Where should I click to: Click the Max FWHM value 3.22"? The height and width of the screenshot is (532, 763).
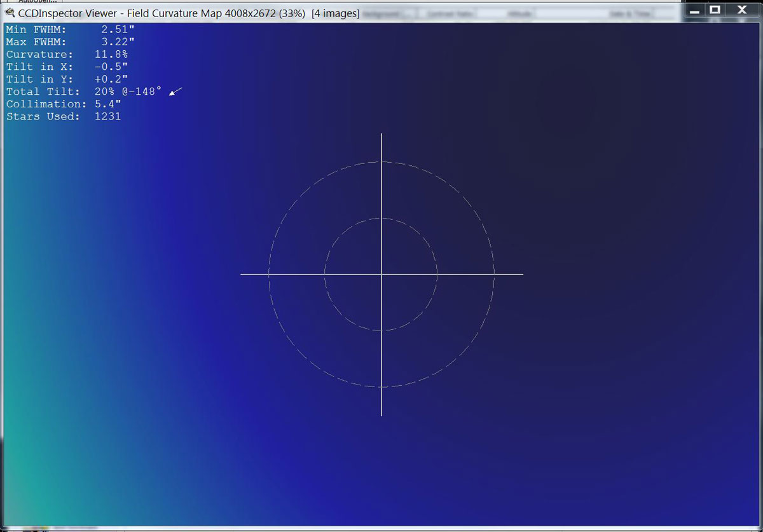point(118,42)
